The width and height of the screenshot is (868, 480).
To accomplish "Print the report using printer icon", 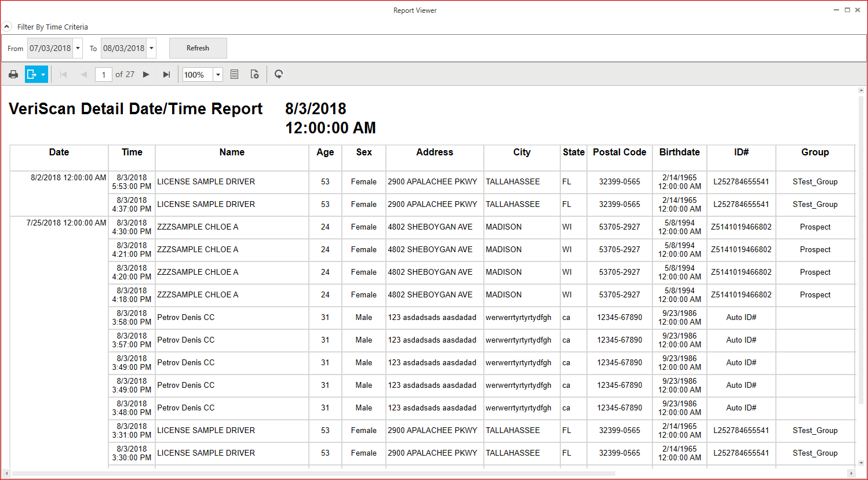I will point(13,74).
